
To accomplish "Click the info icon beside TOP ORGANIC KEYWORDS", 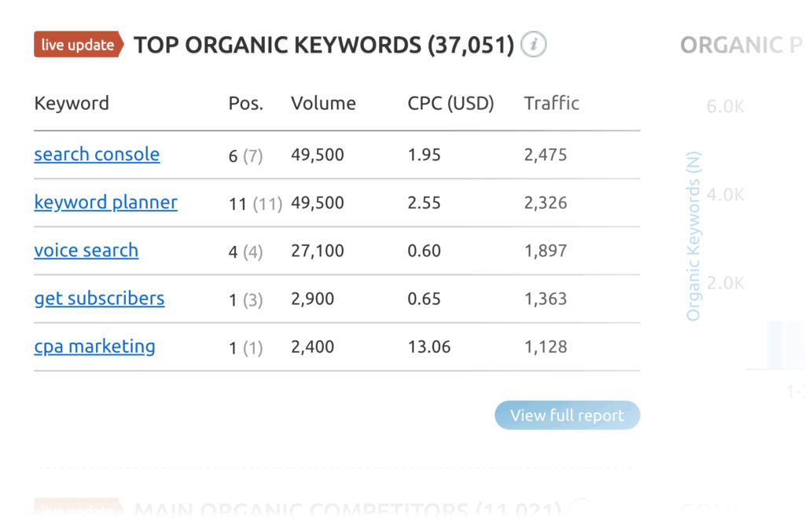I will coord(533,45).
